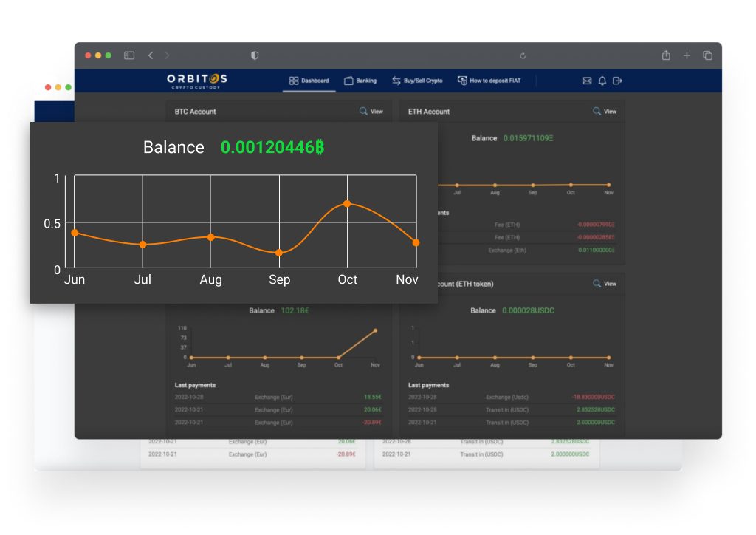
Task: Click 2.000000USDC row in the back window
Action: pos(486,454)
